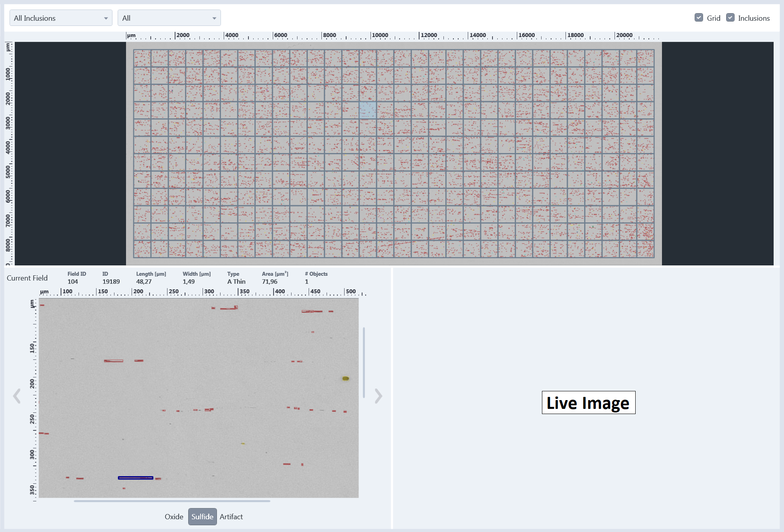Advance to the next field with the right chevron
The height and width of the screenshot is (532, 784).
point(378,396)
